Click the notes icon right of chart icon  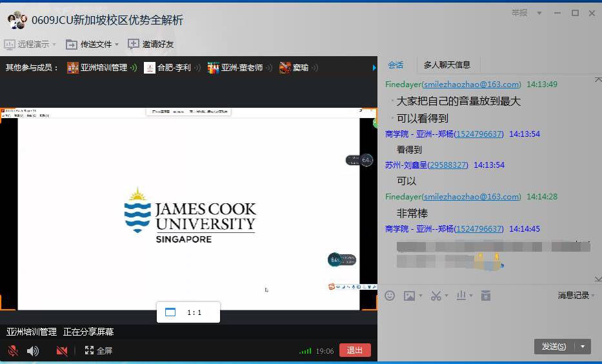click(486, 296)
